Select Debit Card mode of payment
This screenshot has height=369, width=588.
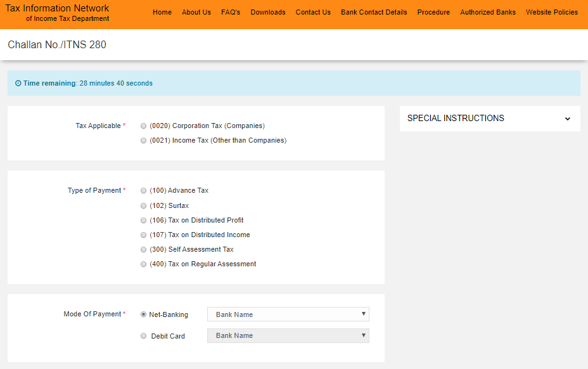pos(143,336)
